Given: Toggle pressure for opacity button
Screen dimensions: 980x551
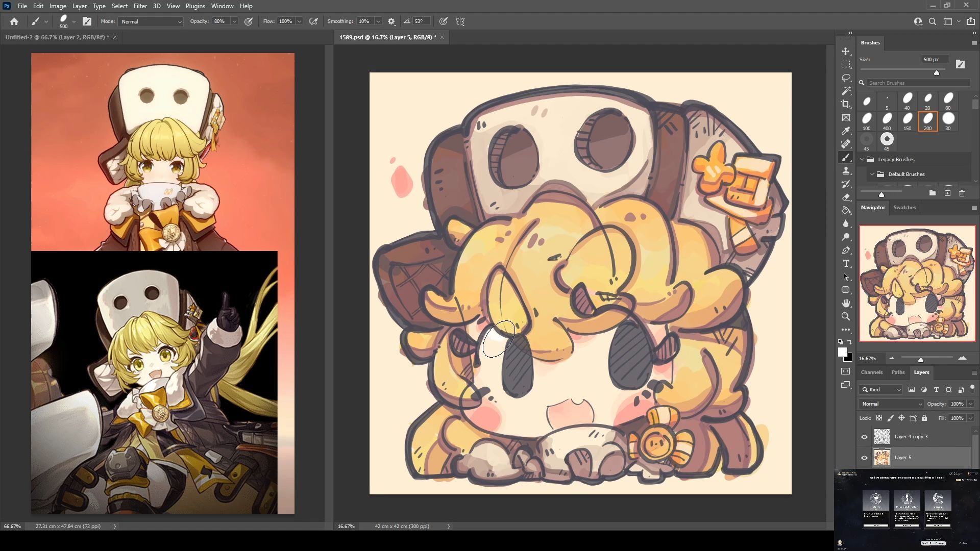Looking at the screenshot, I should click(249, 21).
